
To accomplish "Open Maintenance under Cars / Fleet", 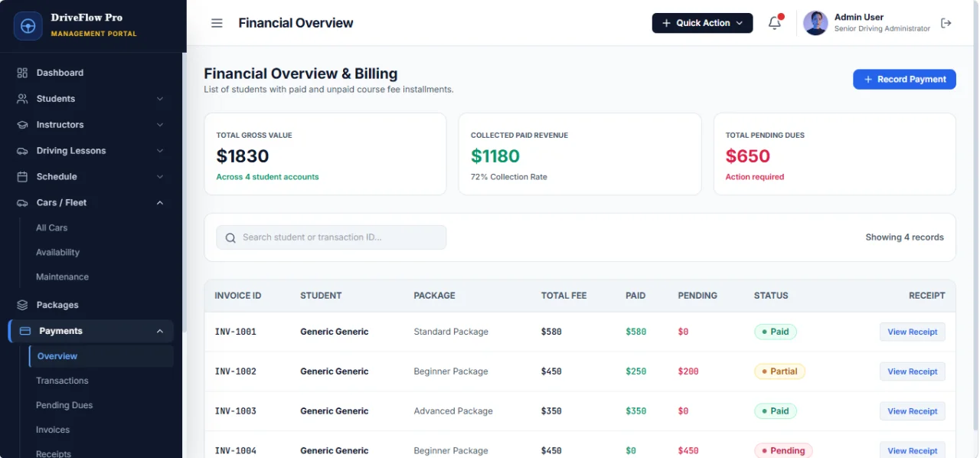I will tap(63, 276).
